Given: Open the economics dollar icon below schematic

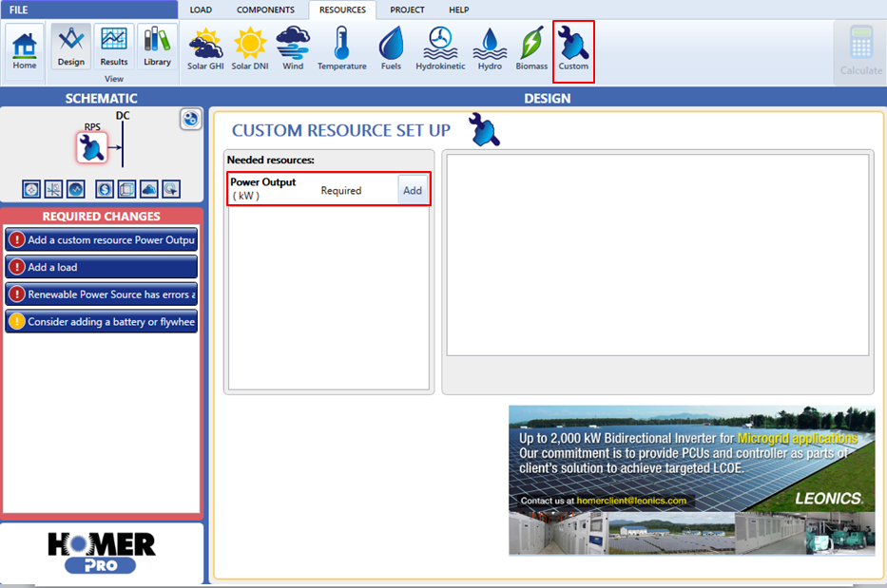Looking at the screenshot, I should (105, 188).
